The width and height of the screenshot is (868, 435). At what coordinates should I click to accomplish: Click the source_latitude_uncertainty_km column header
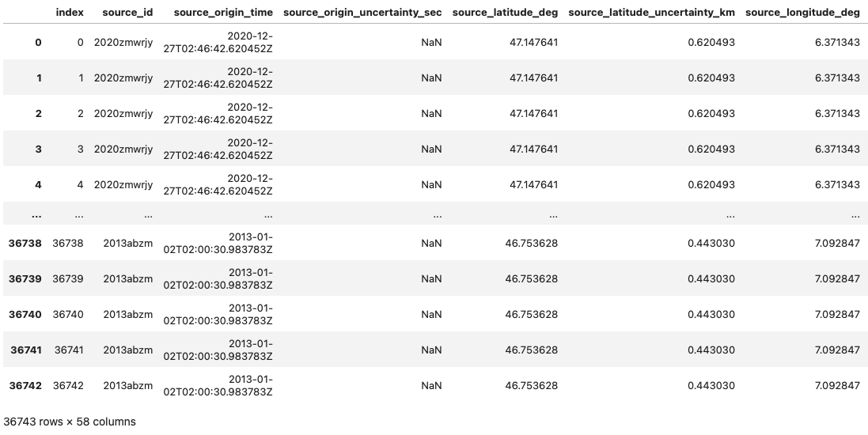click(651, 13)
